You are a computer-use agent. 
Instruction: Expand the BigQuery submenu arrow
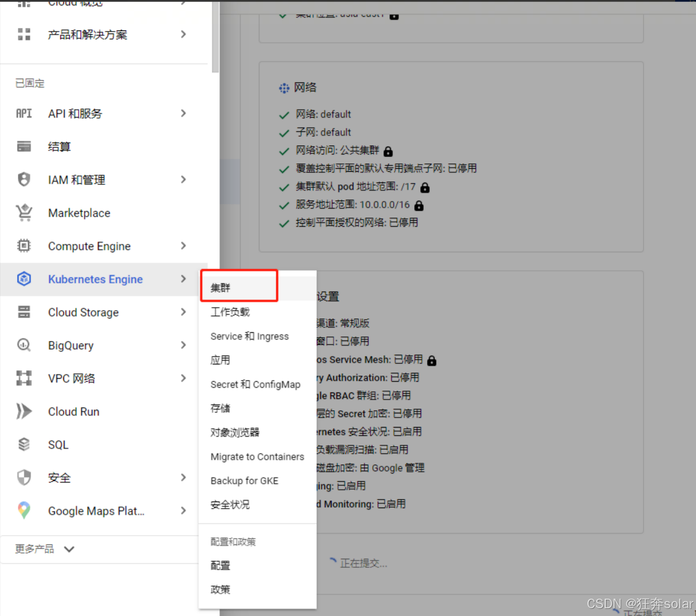(x=184, y=345)
